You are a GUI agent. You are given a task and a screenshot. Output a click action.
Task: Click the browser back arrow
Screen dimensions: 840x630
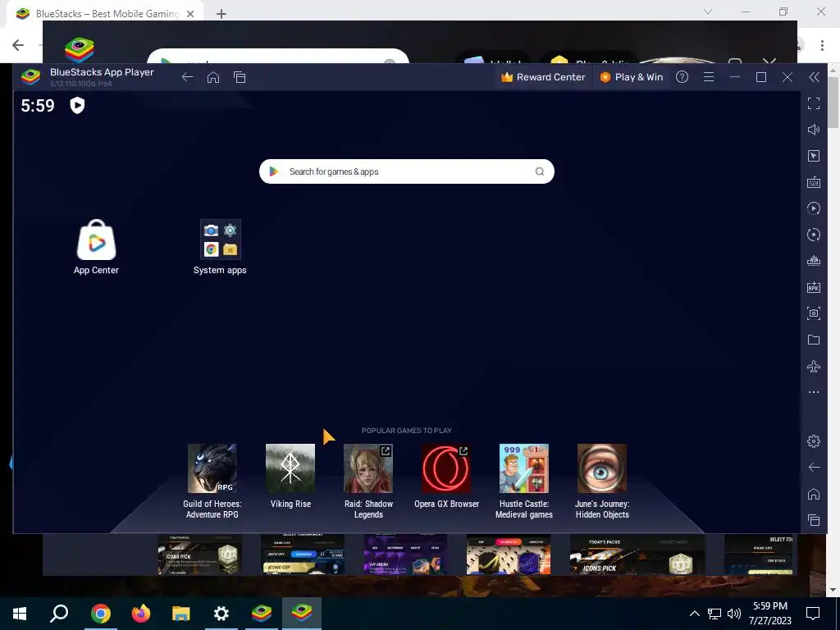[18, 45]
